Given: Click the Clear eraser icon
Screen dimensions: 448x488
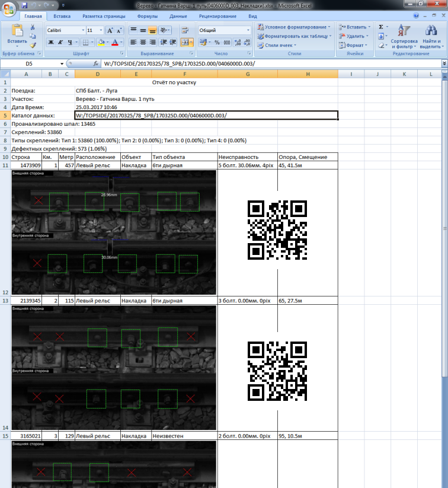Looking at the screenshot, I should point(381,46).
